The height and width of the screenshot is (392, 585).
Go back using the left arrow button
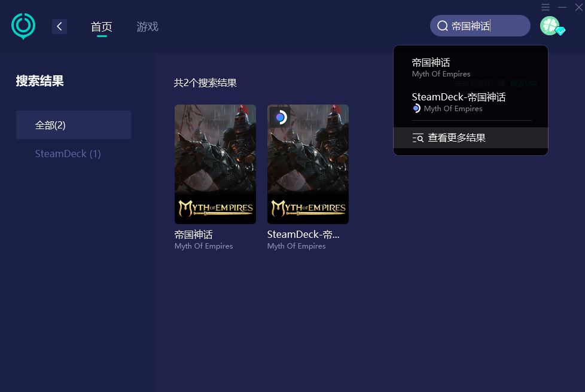pyautogui.click(x=59, y=26)
